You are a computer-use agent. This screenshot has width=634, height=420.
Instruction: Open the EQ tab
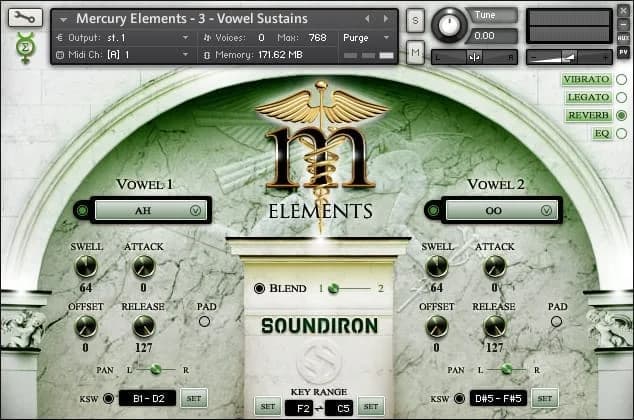coord(602,133)
